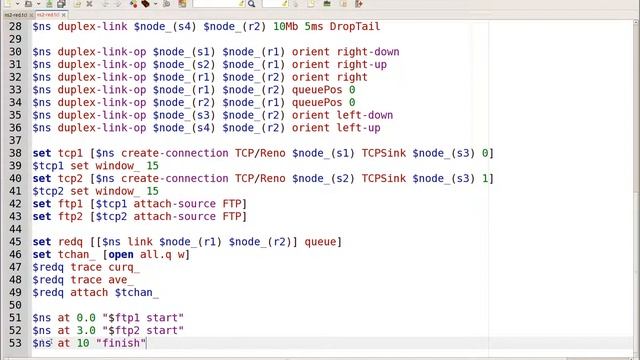Close the first file tab
This screenshot has height=360, width=640.
(x=31, y=15)
